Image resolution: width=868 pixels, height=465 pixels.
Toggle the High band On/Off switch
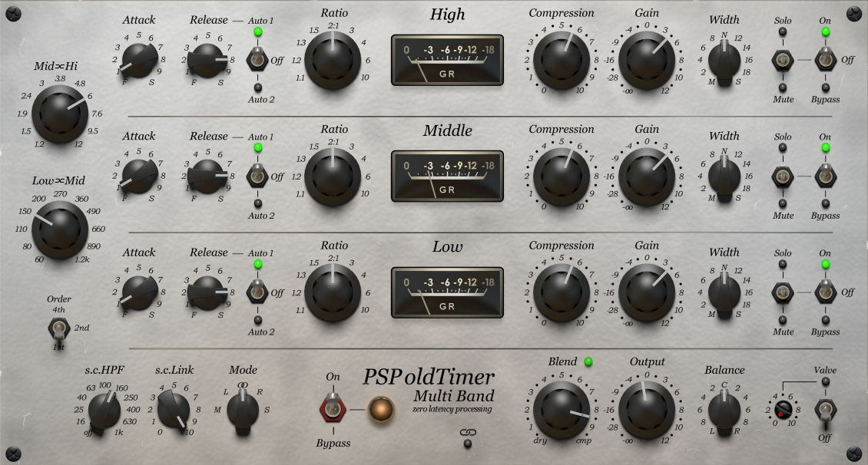[x=825, y=58]
